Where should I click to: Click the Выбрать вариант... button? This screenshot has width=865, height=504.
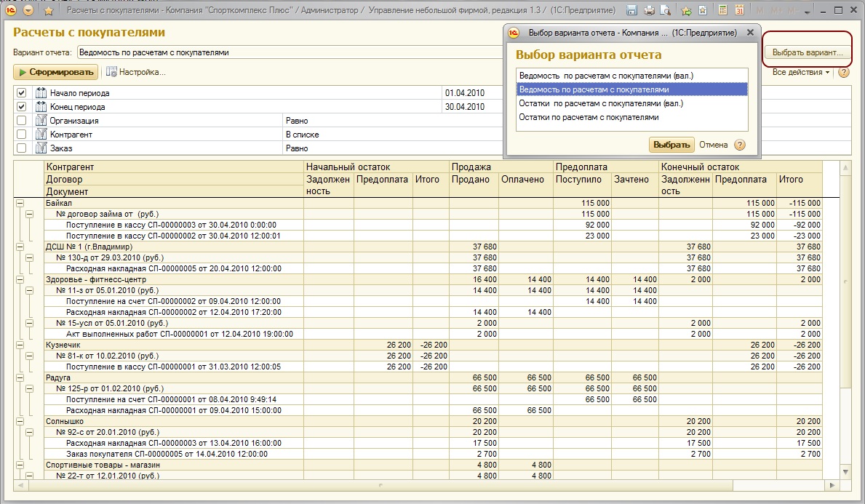807,52
